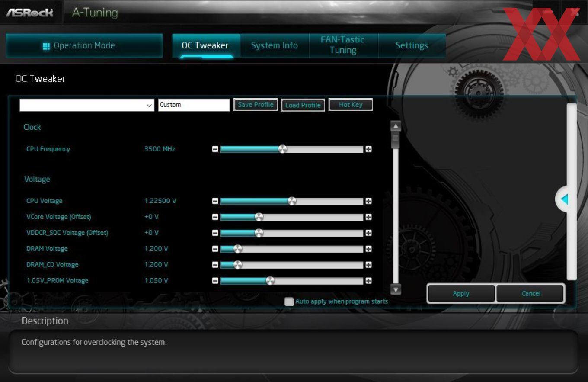Open the FAN-Tastic Tuning tab

click(343, 46)
